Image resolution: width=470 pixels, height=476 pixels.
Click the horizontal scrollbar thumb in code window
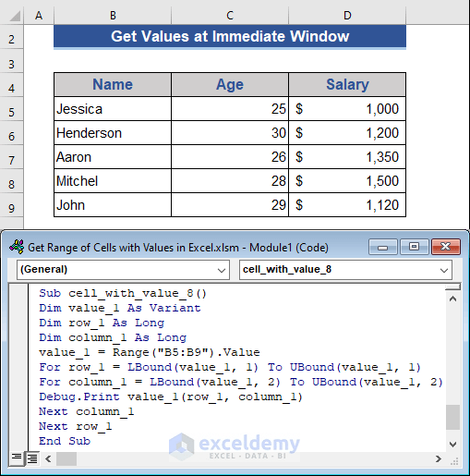pyautogui.click(x=66, y=459)
